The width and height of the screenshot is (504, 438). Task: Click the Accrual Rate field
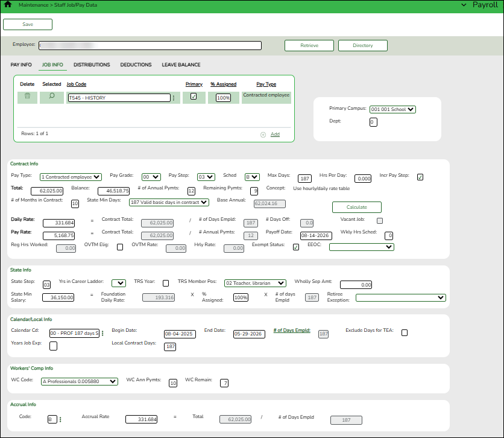coord(142,419)
